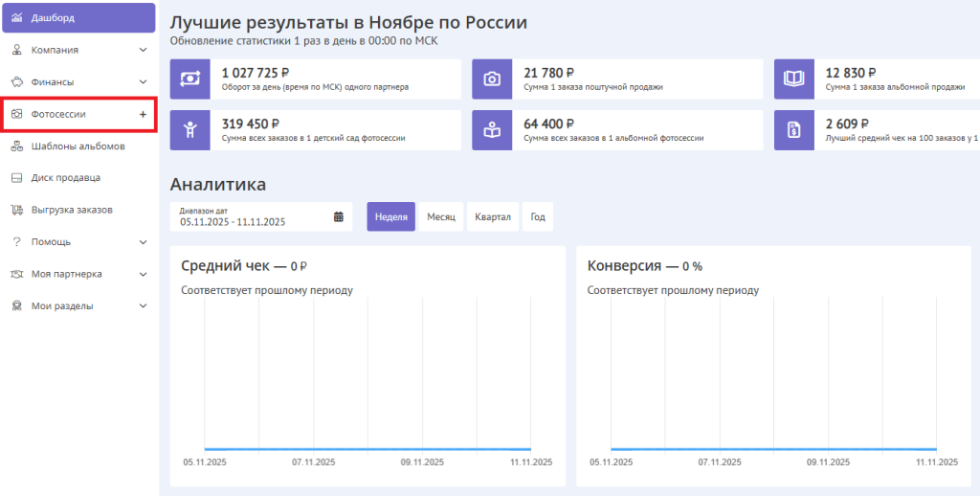Click the calendar icon in date range field
The height and width of the screenshot is (496, 980).
[338, 216]
